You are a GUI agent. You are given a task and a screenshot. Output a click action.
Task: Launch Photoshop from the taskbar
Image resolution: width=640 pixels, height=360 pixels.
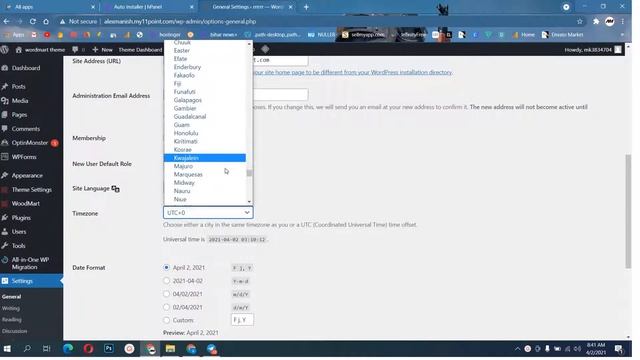[109, 349]
